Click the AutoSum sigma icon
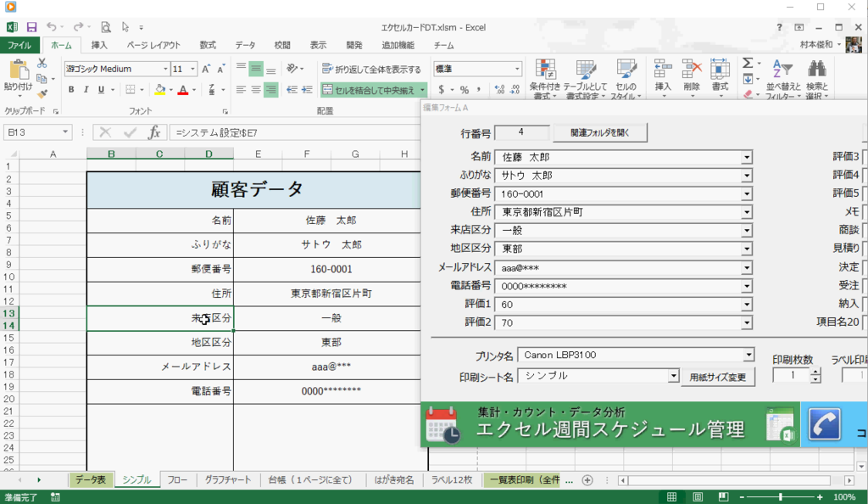The width and height of the screenshot is (868, 504). click(x=748, y=63)
